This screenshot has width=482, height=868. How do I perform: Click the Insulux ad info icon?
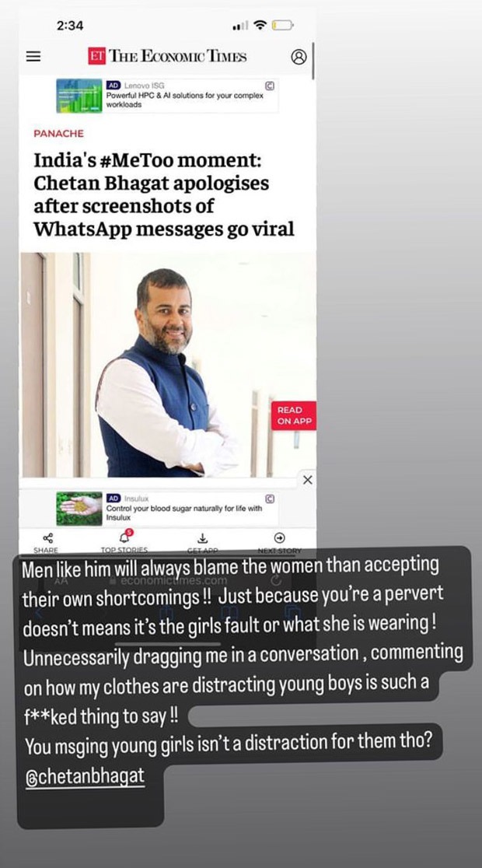click(270, 499)
